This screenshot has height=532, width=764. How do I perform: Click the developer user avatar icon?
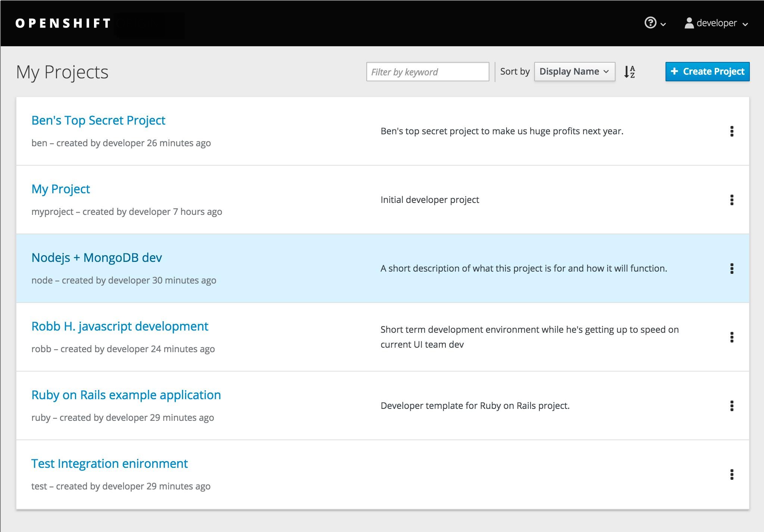coord(689,23)
